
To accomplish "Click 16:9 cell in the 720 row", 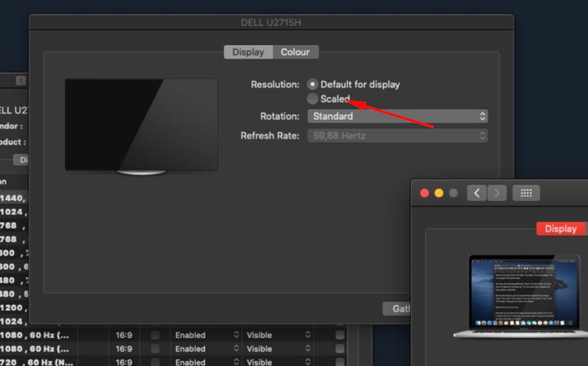I will tap(124, 362).
